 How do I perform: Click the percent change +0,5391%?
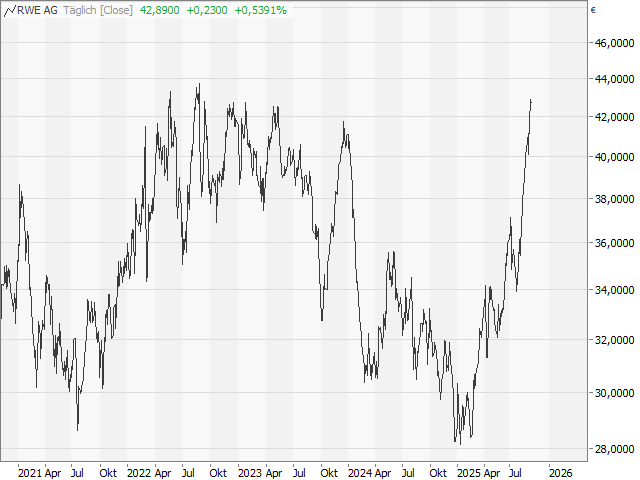click(x=261, y=10)
